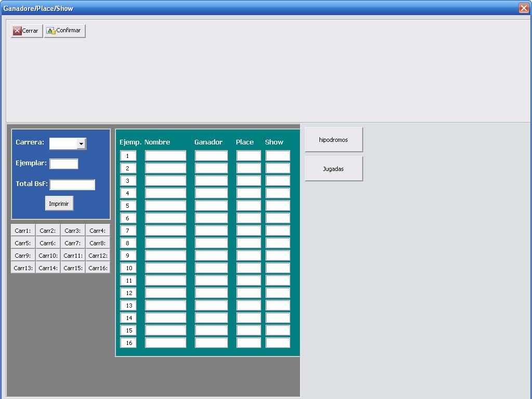532x399 pixels.
Task: Click the Total BsF input field
Action: point(72,185)
